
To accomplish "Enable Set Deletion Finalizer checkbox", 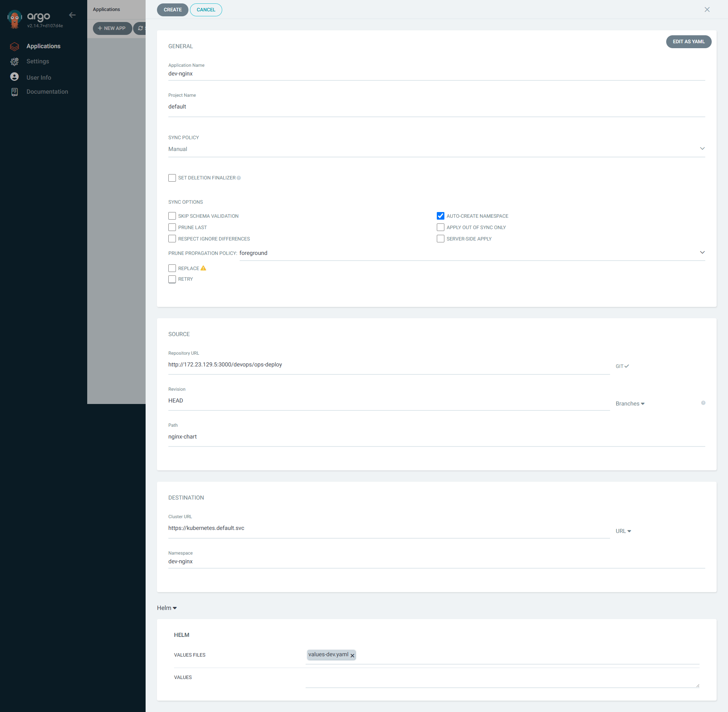I will (172, 178).
